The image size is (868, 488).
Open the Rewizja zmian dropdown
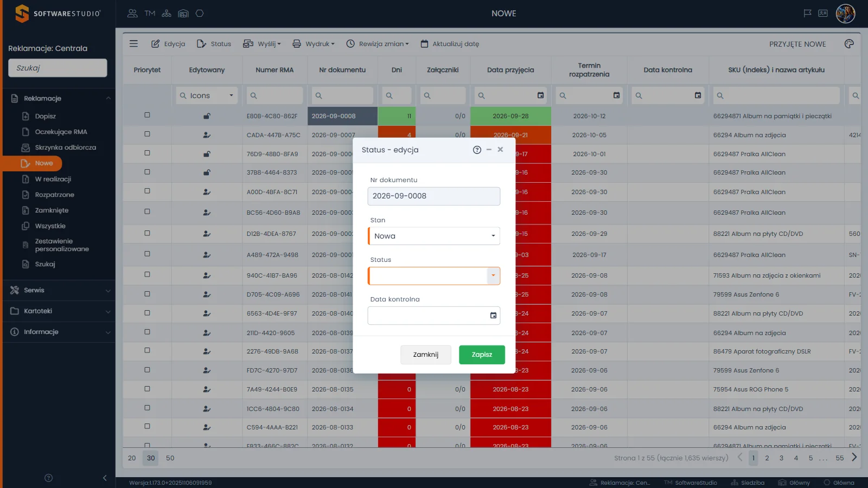point(378,44)
